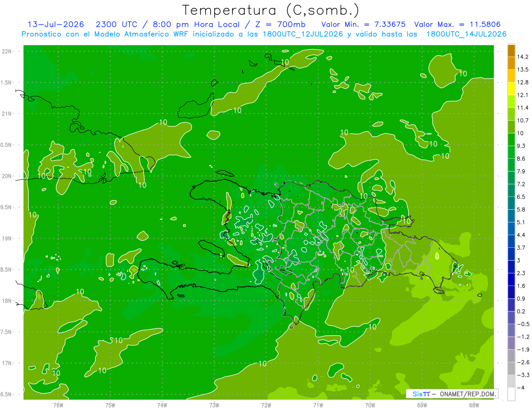Click the -0.5 legend value
Viewport: 532px width, 411px height.
point(523,324)
